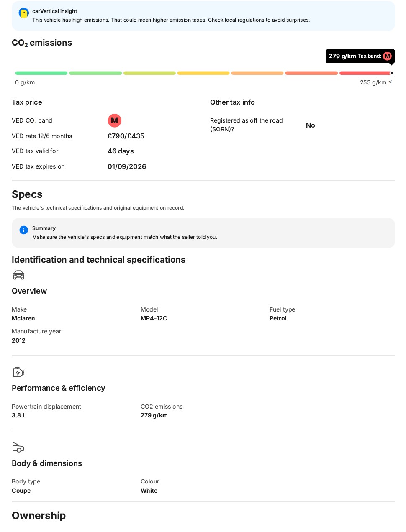Click the first green emissions bar segment
The width and height of the screenshot is (406, 532).
[x=41, y=73]
